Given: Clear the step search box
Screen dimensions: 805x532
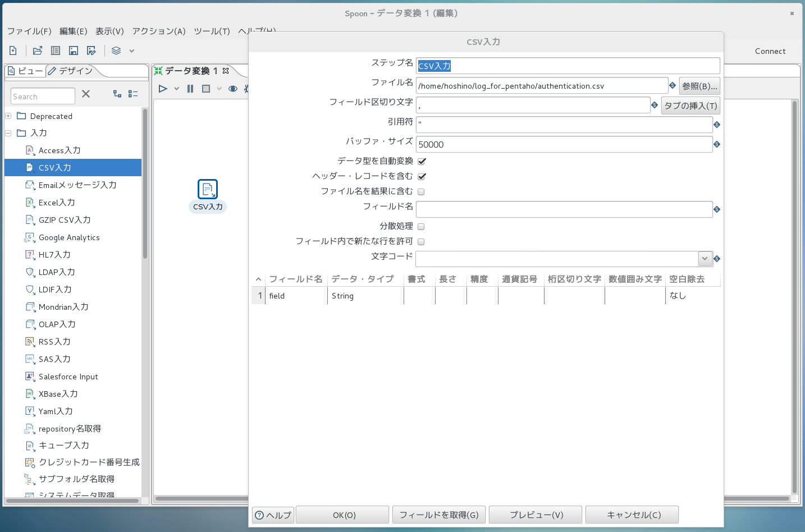Looking at the screenshot, I should pos(86,94).
